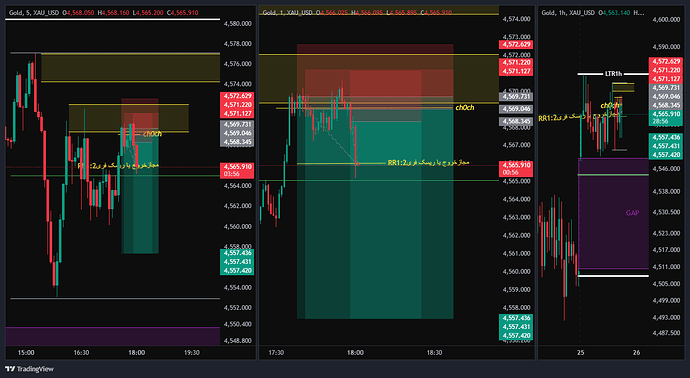Click the 4,548.800 price axis label
This screenshot has height=378, width=690.
(238, 341)
